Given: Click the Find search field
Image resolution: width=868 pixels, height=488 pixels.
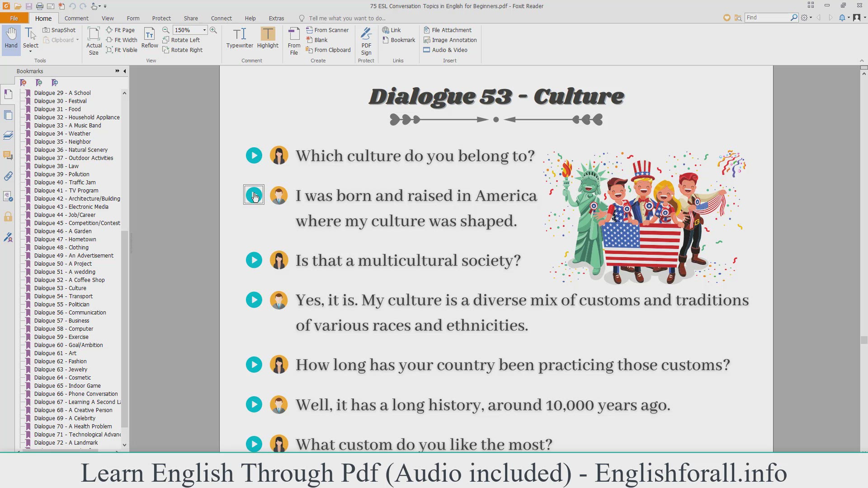Looking at the screenshot, I should pos(767,17).
